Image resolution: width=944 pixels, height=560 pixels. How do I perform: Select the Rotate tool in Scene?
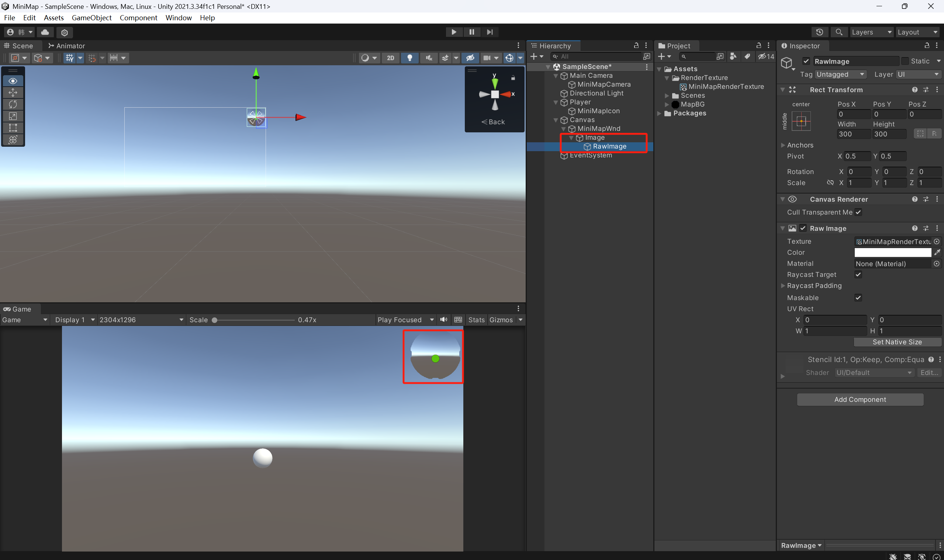pos(13,104)
